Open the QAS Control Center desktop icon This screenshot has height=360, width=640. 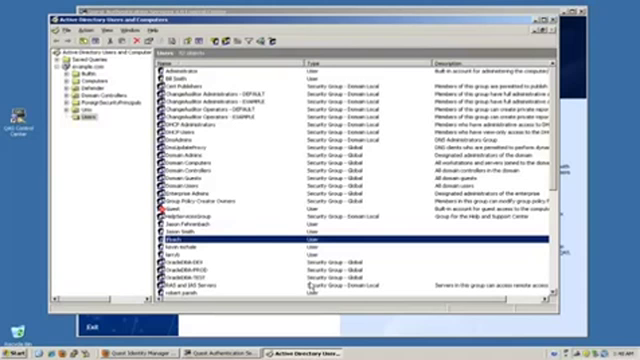[x=18, y=122]
